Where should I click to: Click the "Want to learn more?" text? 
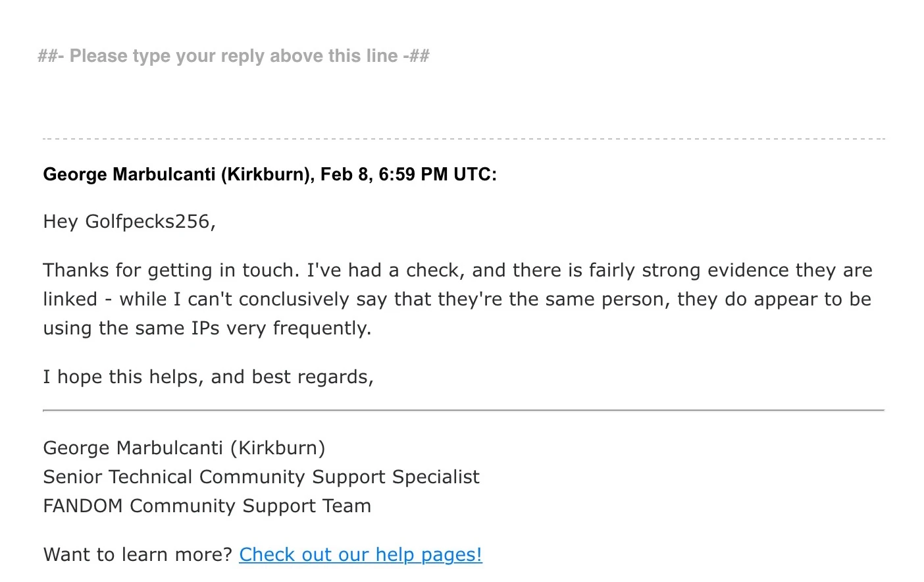click(138, 554)
